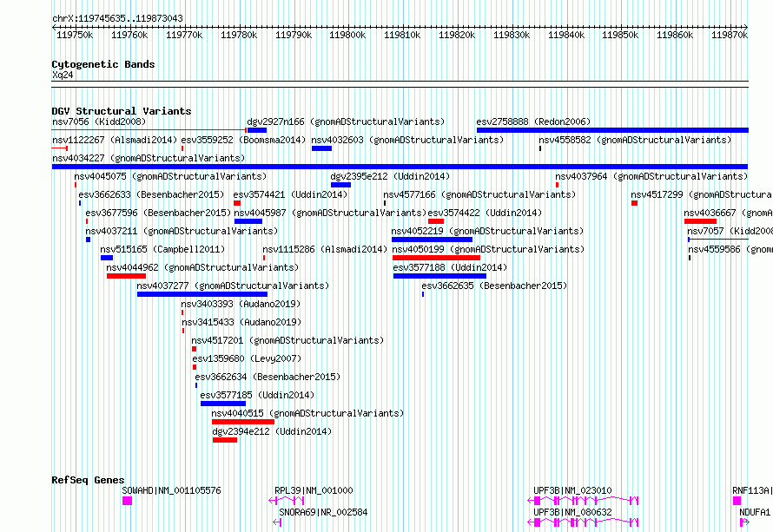
Task: Click the NDUFA1 gene glyph
Action: 744,522
